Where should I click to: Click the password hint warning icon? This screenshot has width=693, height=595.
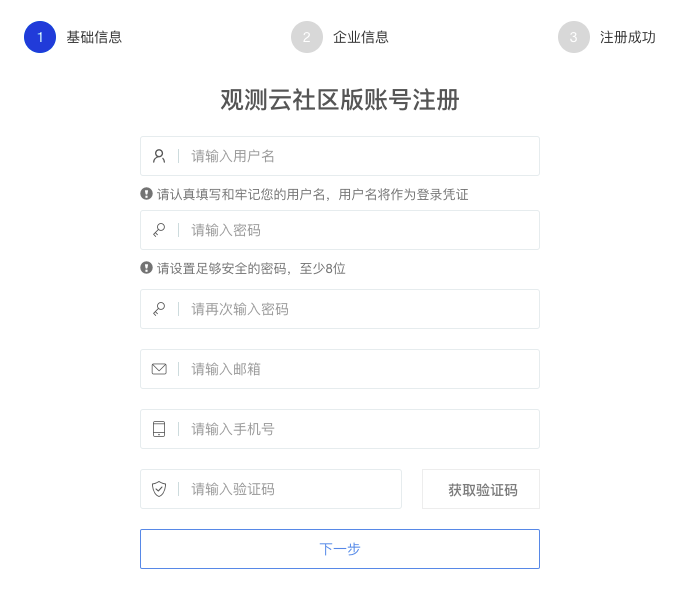tap(146, 268)
